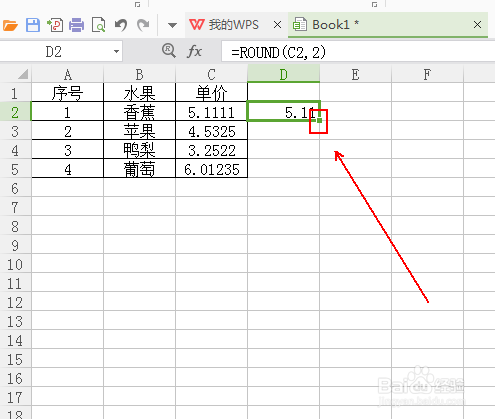Open print preview icon

pyautogui.click(x=99, y=25)
